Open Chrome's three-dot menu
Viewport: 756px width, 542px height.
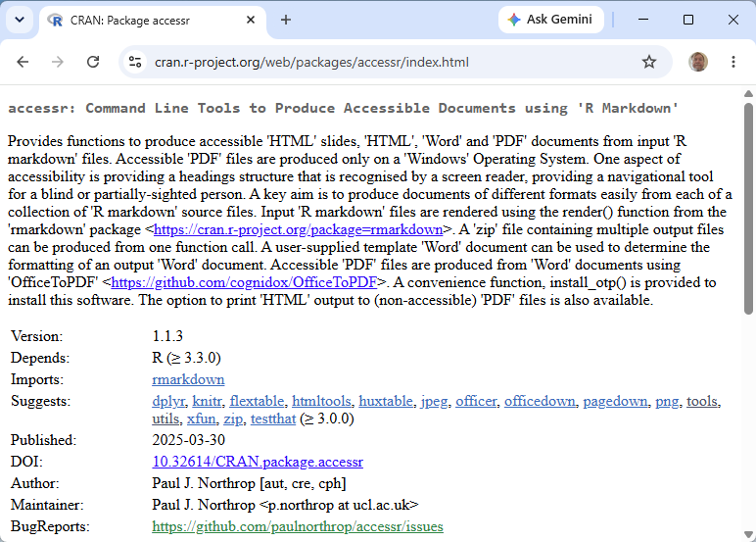point(732,62)
